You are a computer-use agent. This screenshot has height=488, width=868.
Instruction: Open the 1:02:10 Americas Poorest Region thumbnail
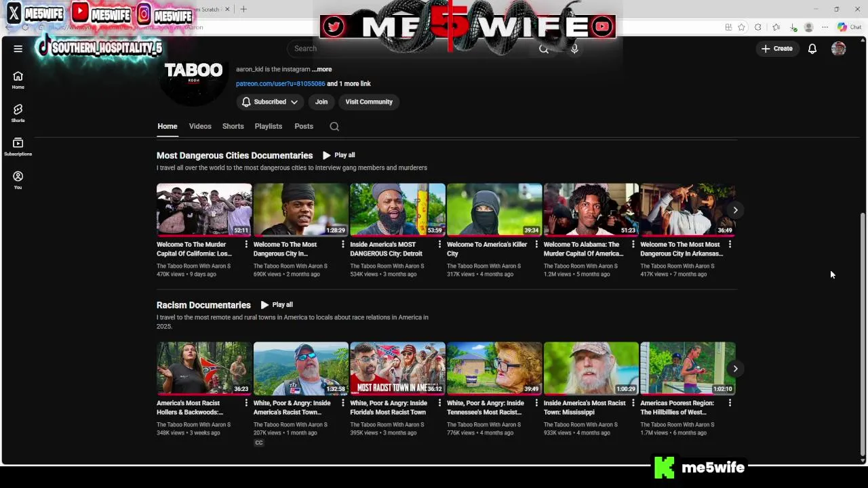[x=688, y=368]
